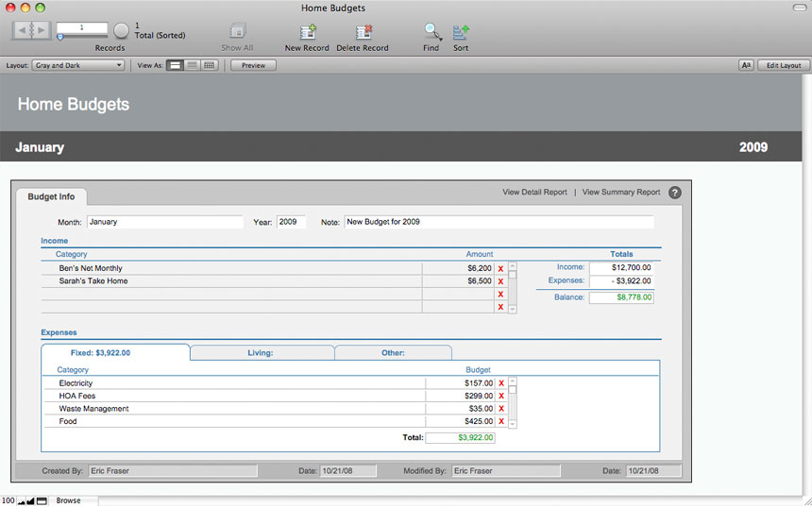Screen dimensions: 812x508
Task: Click the record slider handle
Action: (x=60, y=37)
